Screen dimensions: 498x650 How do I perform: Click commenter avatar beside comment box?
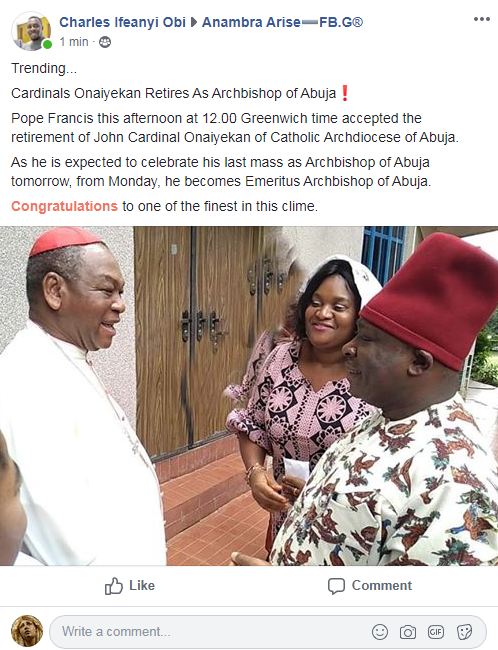click(27, 631)
